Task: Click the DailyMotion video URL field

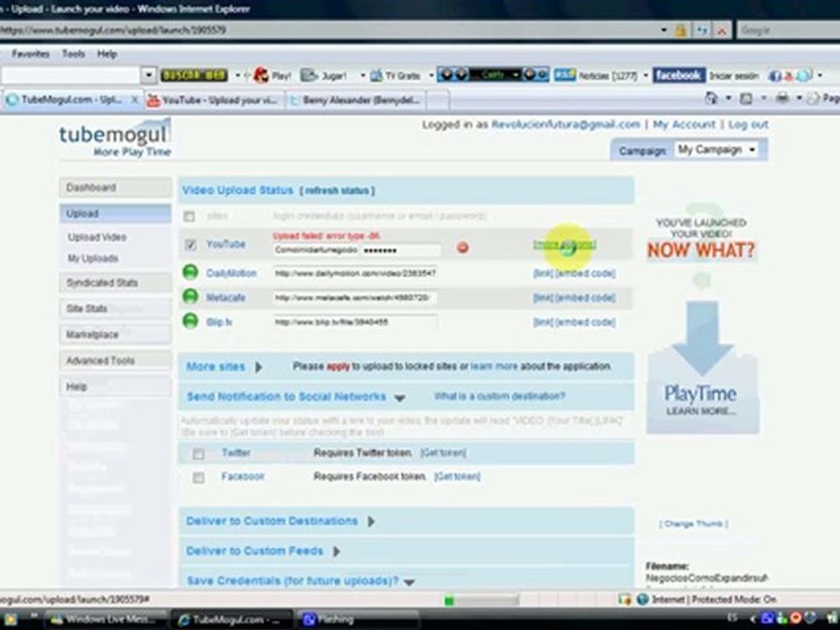Action: 354,273
